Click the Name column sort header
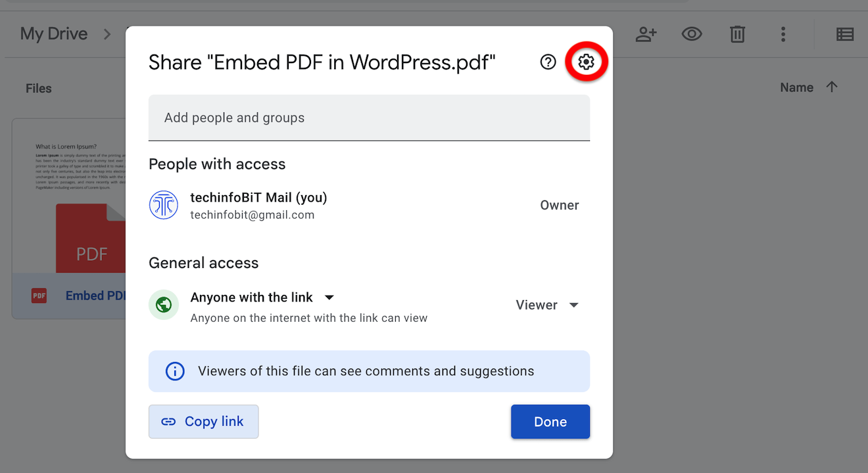The height and width of the screenshot is (473, 868). [x=796, y=87]
